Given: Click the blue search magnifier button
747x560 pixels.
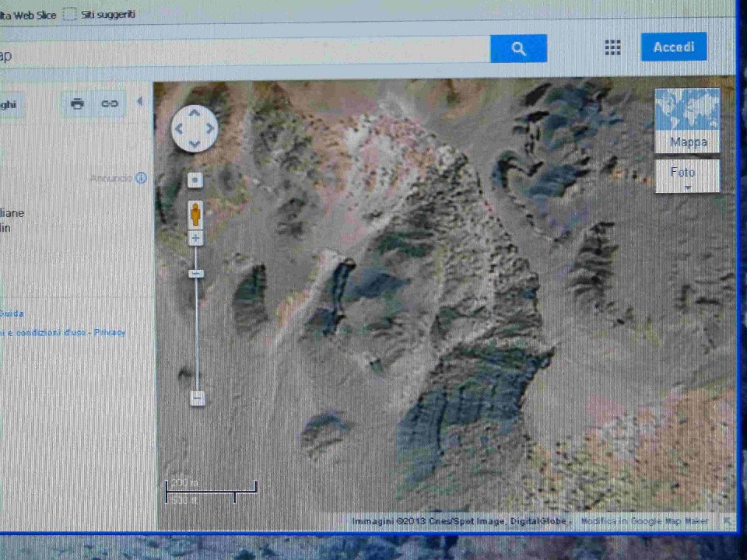Looking at the screenshot, I should [518, 48].
